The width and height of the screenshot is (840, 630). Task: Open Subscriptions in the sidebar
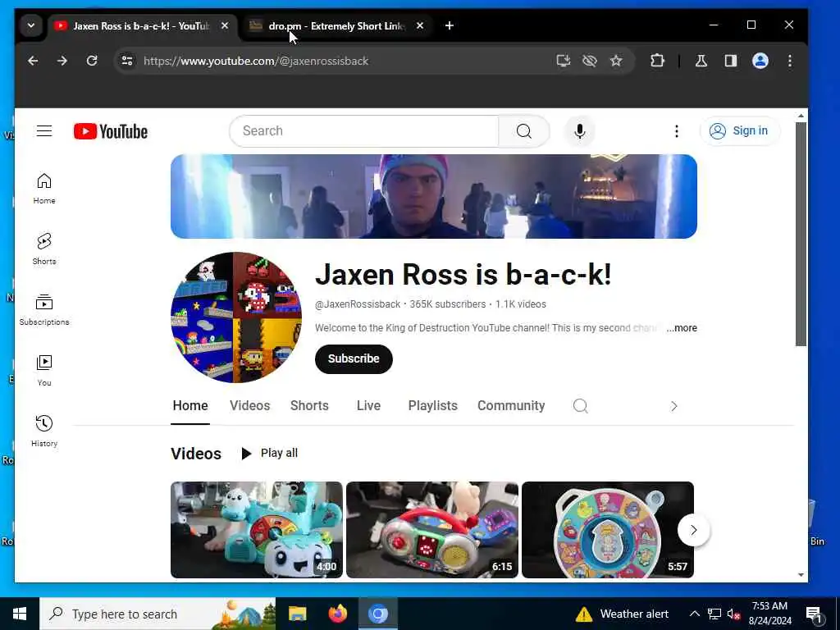click(x=44, y=309)
